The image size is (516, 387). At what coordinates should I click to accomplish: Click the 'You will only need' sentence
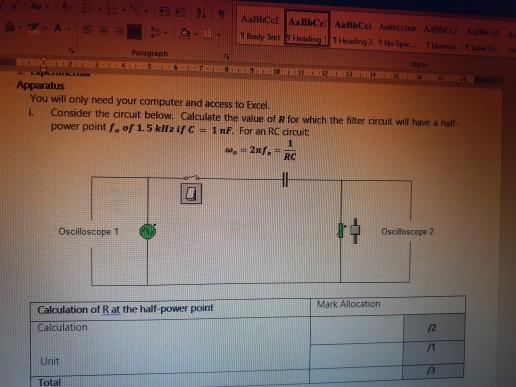pos(150,102)
